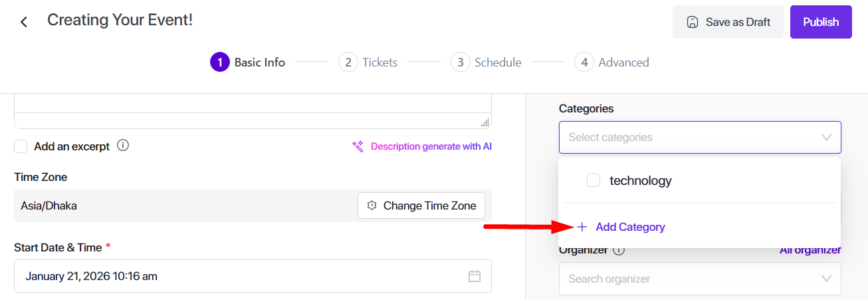Viewport: 868px width, 300px height.
Task: Click the back arrow icon
Action: [24, 22]
